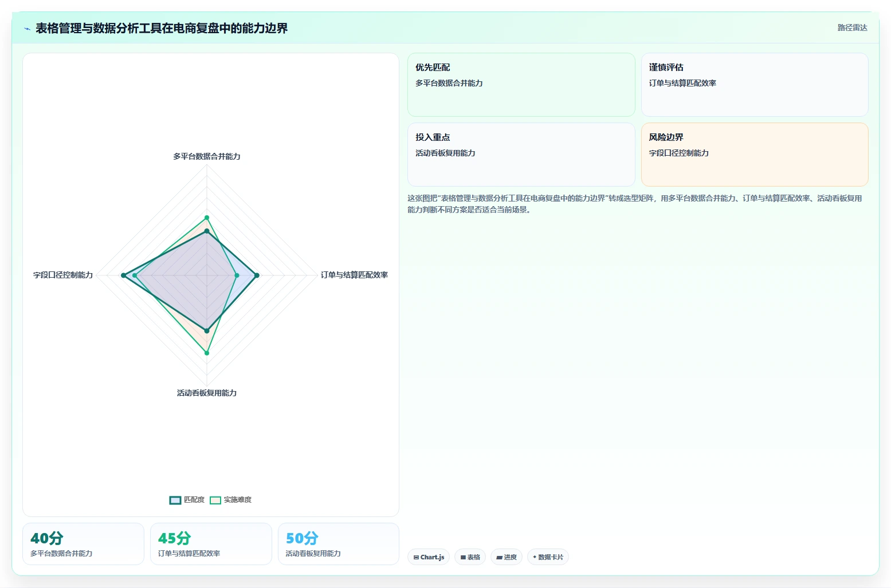Toggle the 匹配度 legend swatch

click(175, 500)
